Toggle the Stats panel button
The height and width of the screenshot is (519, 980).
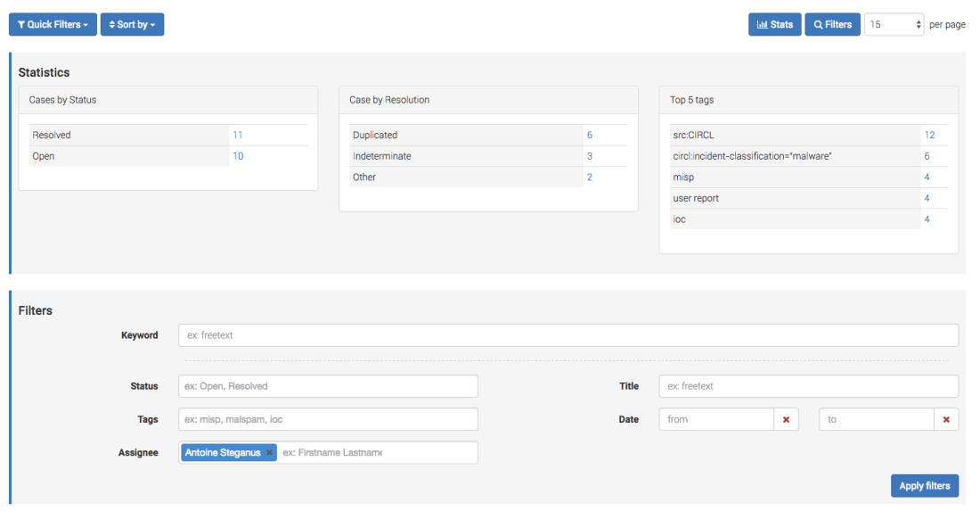click(774, 25)
